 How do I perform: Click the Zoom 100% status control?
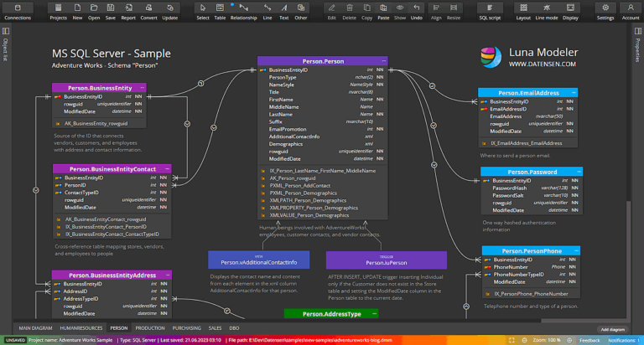coord(546,340)
